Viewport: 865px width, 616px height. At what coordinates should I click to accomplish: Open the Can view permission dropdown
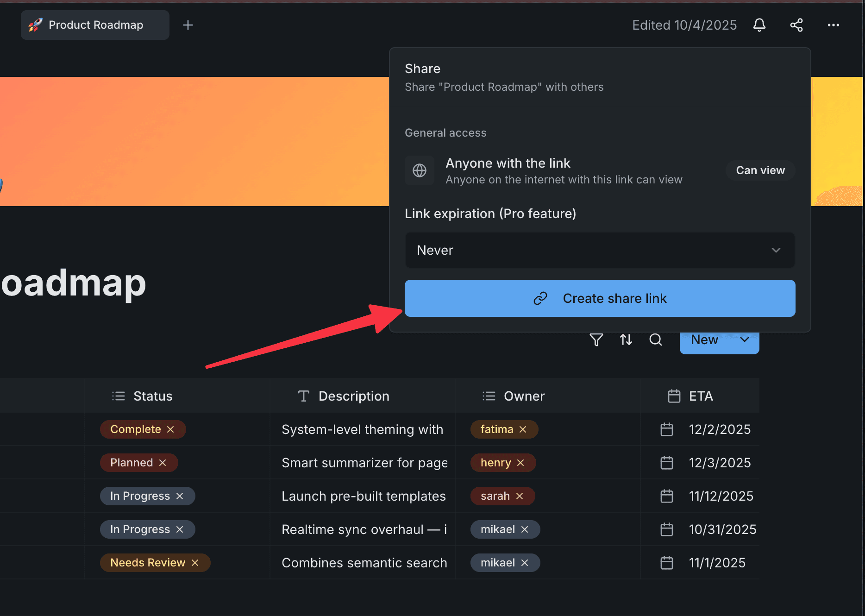tap(760, 170)
